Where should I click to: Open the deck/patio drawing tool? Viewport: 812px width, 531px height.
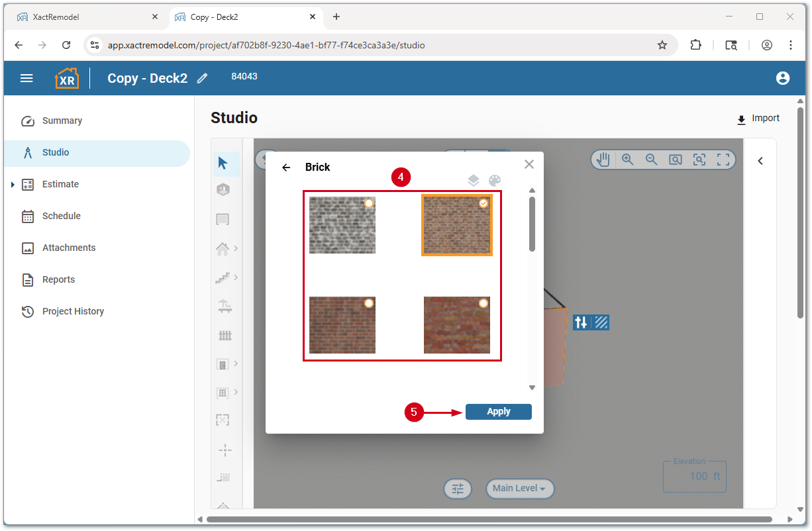225,307
